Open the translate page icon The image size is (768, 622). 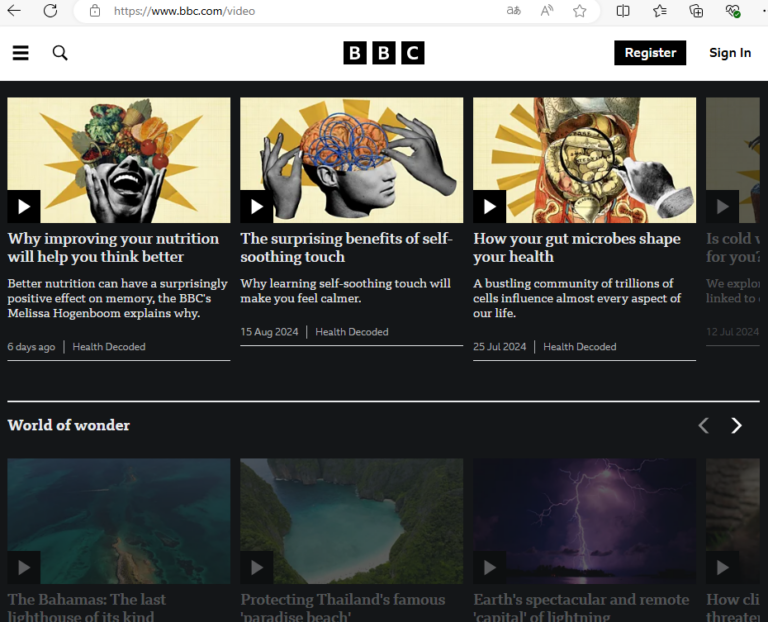[x=513, y=10]
